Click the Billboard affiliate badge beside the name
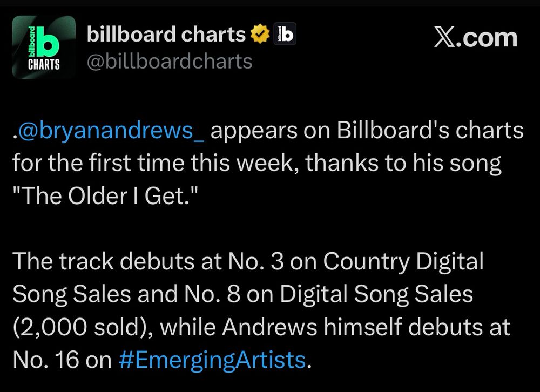 [284, 36]
